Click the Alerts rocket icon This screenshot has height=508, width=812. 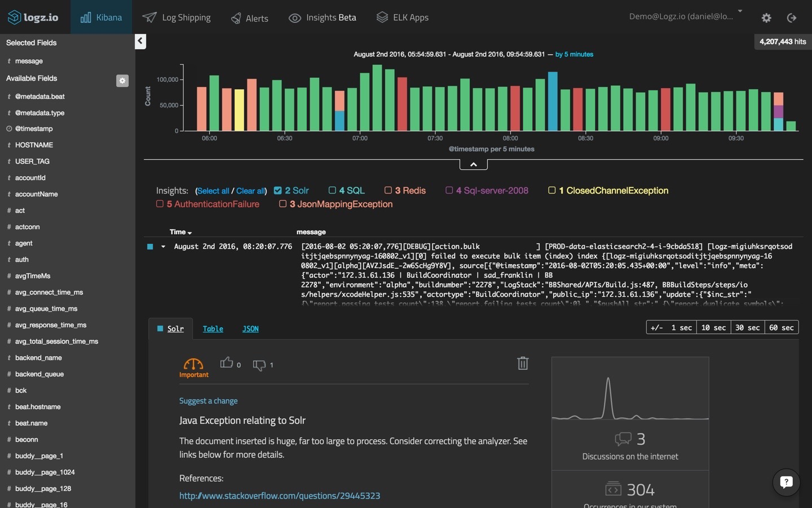[236, 19]
